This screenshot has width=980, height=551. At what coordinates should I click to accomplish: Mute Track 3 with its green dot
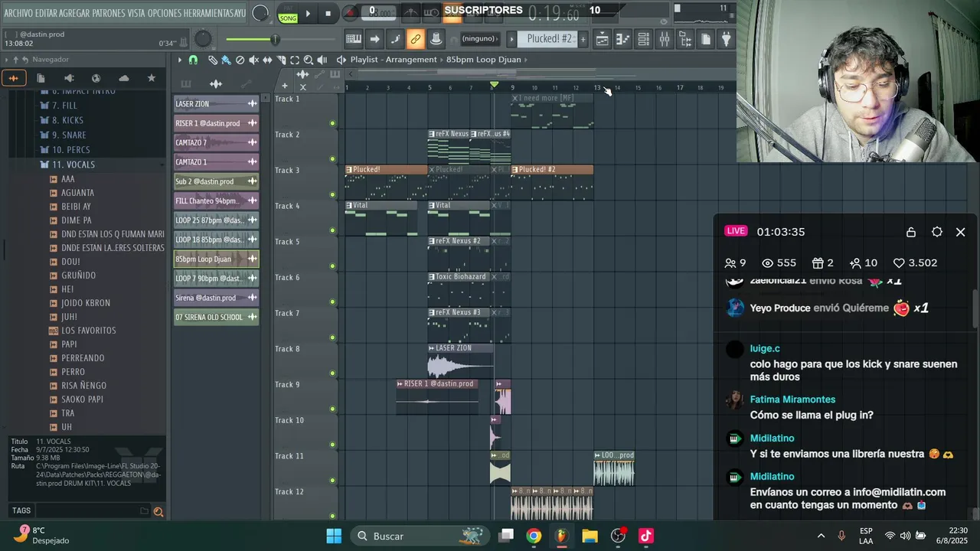pos(332,194)
